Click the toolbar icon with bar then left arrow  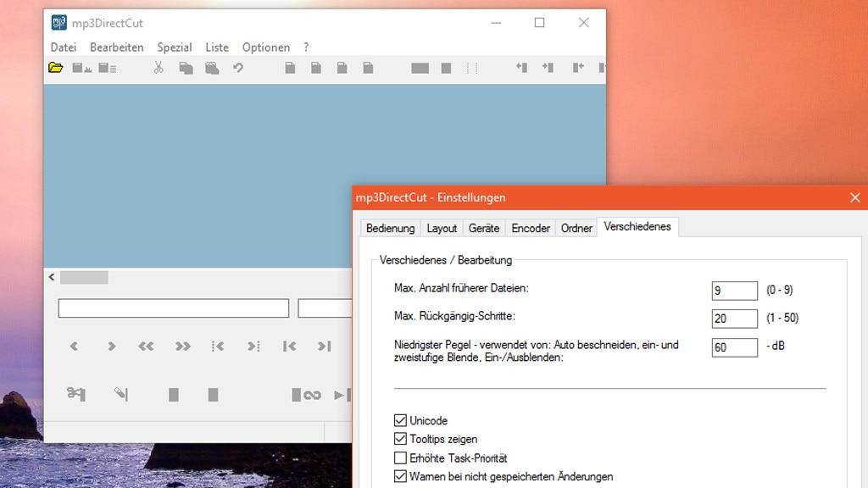click(578, 68)
